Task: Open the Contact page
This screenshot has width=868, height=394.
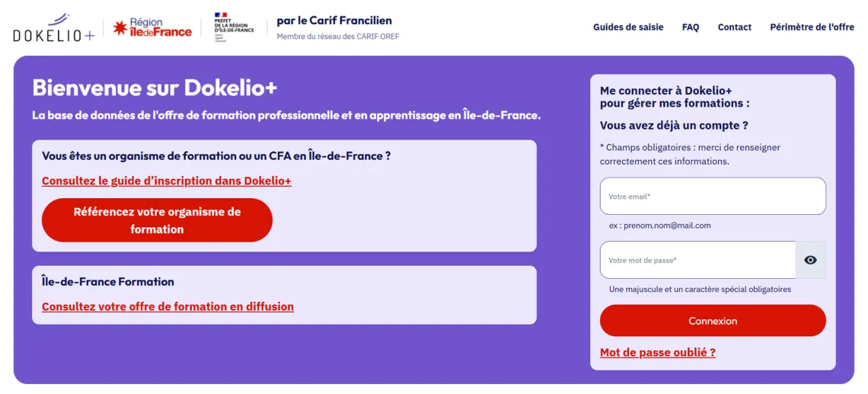Action: (x=734, y=27)
